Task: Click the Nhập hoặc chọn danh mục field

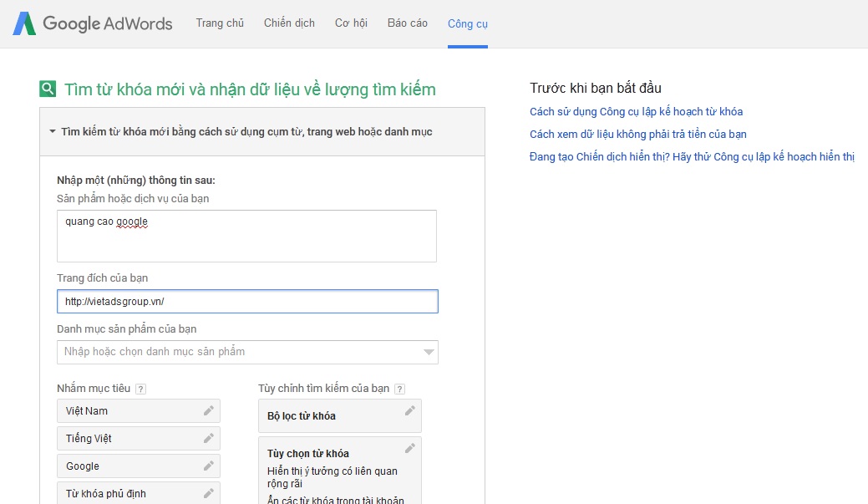Action: pyautogui.click(x=247, y=352)
